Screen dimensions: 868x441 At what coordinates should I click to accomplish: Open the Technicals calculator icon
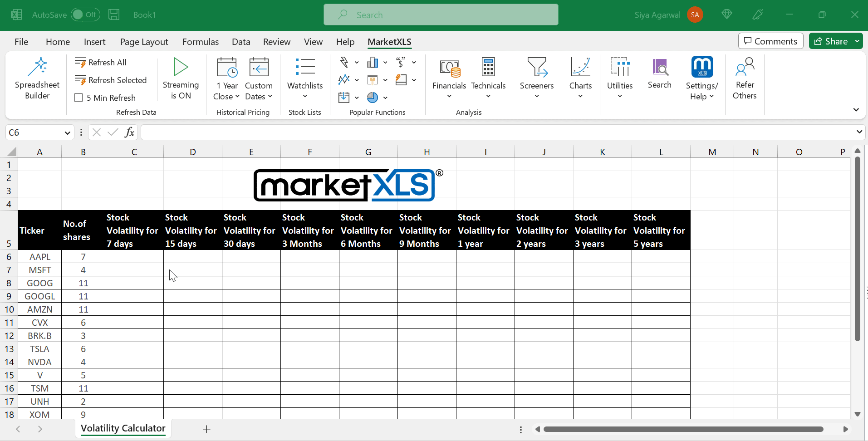488,68
